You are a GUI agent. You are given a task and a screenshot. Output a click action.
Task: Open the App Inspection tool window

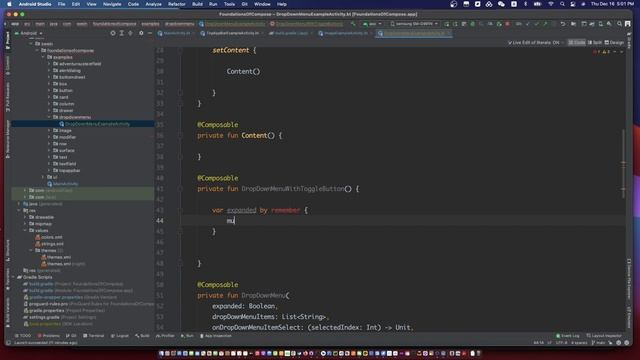point(216,336)
